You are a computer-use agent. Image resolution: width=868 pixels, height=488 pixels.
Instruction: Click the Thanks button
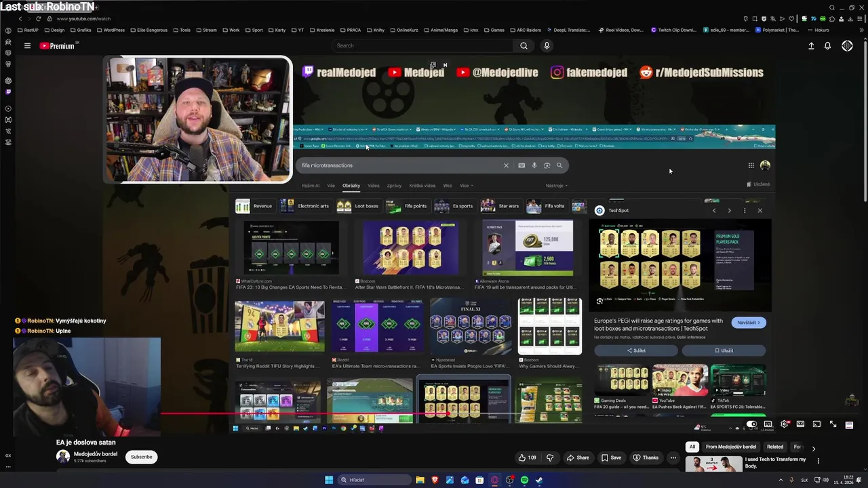tap(646, 457)
